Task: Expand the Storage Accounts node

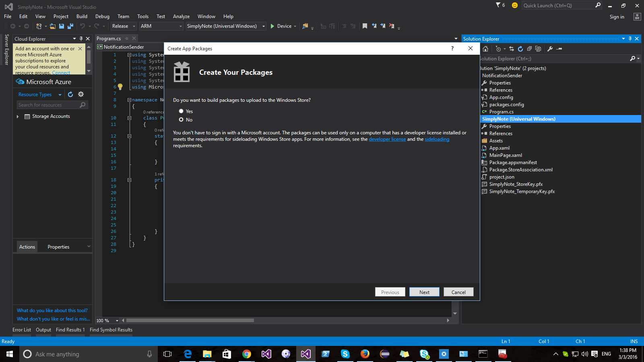Action: pyautogui.click(x=17, y=116)
